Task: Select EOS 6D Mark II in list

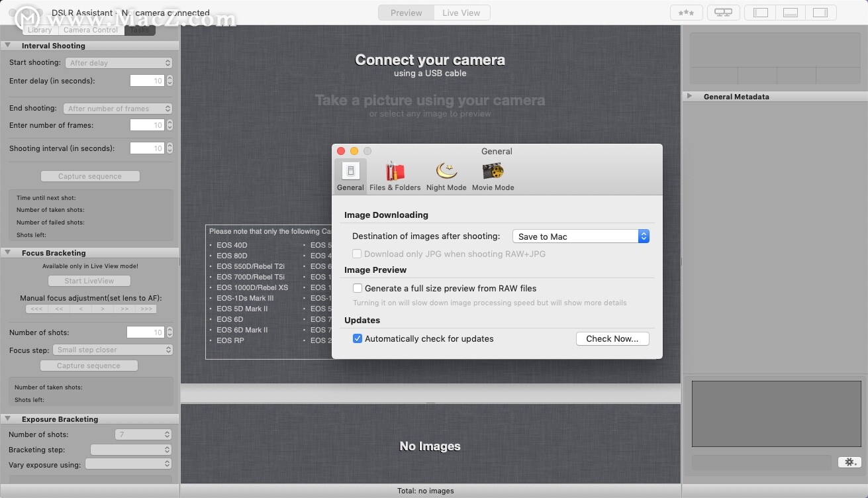Action: coord(242,330)
